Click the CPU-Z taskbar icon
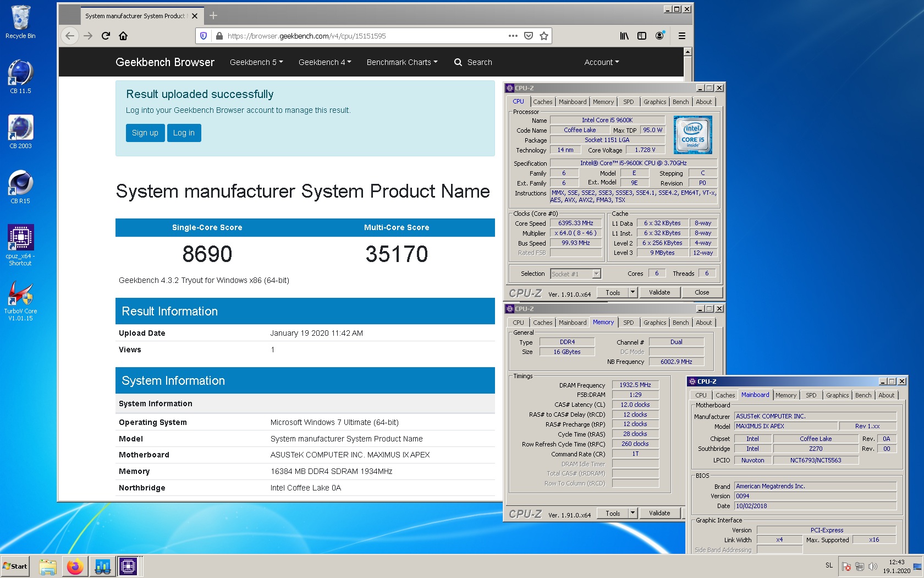The width and height of the screenshot is (924, 578). tap(128, 566)
